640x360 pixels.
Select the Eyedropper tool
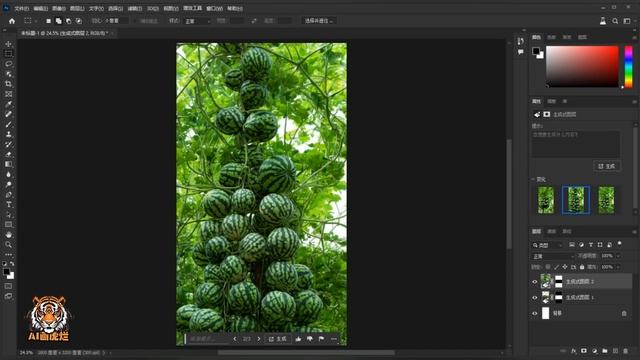8,104
